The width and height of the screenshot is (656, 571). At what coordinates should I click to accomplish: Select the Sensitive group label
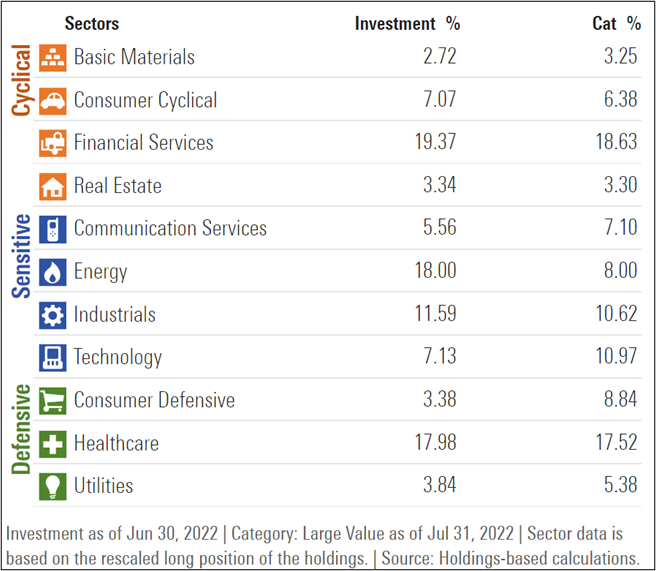coord(21,255)
